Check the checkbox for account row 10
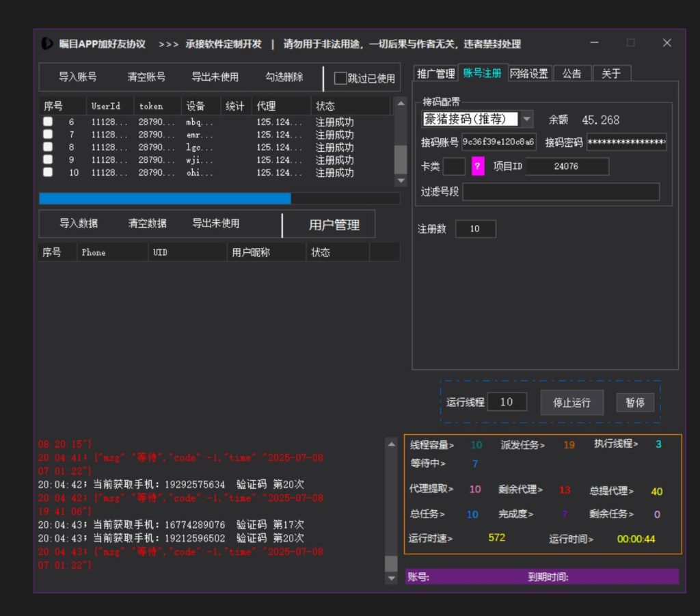The width and height of the screenshot is (700, 616). coord(47,172)
